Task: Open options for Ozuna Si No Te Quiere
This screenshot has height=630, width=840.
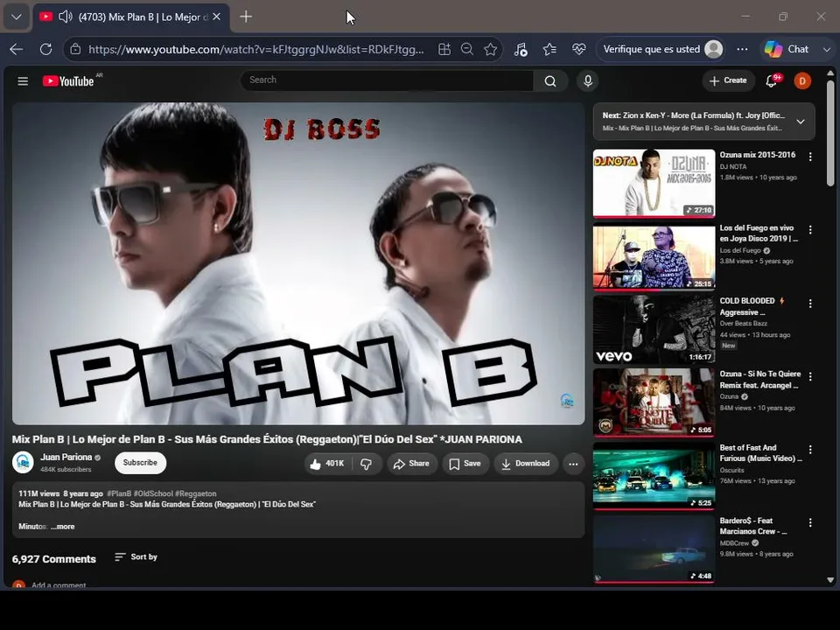Action: pyautogui.click(x=810, y=376)
